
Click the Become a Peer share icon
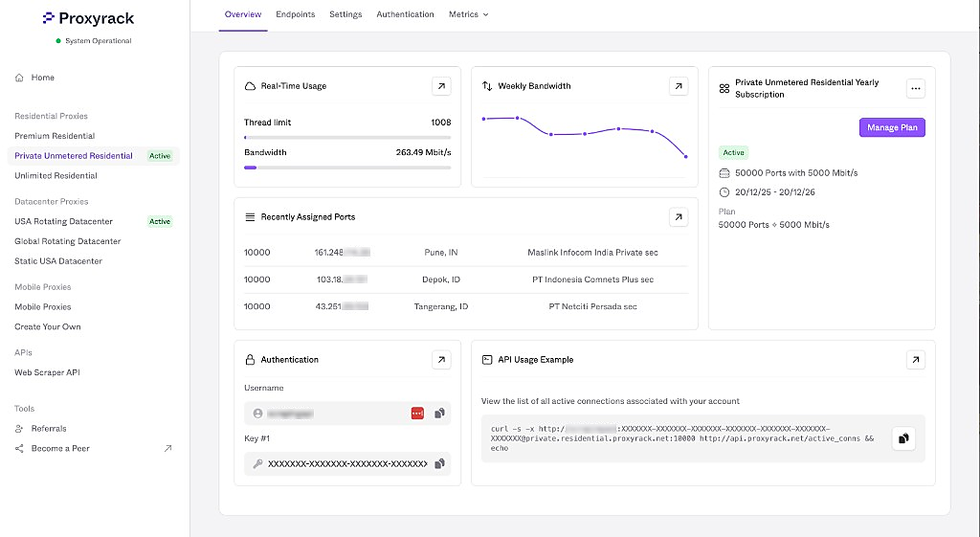point(19,448)
